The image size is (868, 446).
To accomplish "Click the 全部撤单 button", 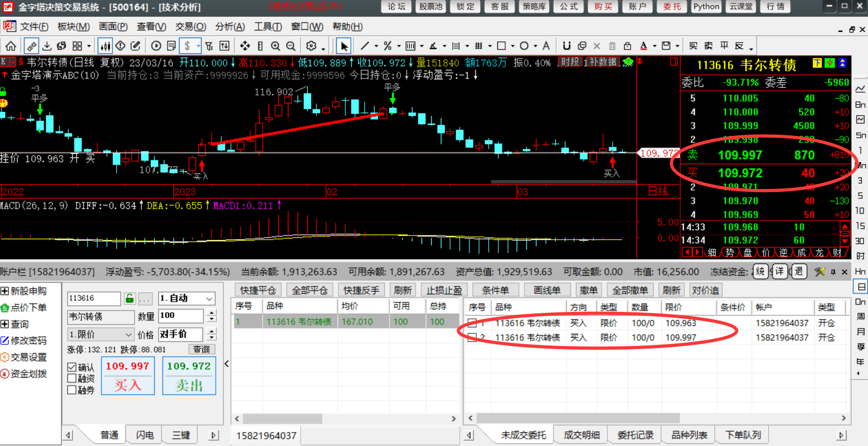I will pyautogui.click(x=630, y=290).
